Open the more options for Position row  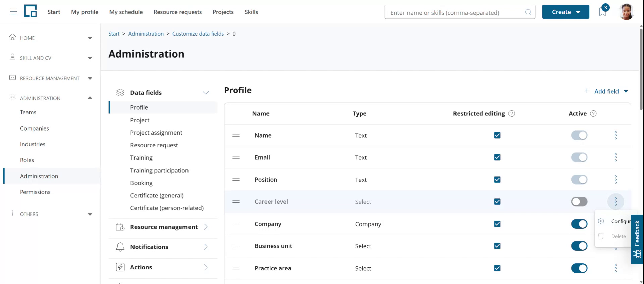(616, 180)
